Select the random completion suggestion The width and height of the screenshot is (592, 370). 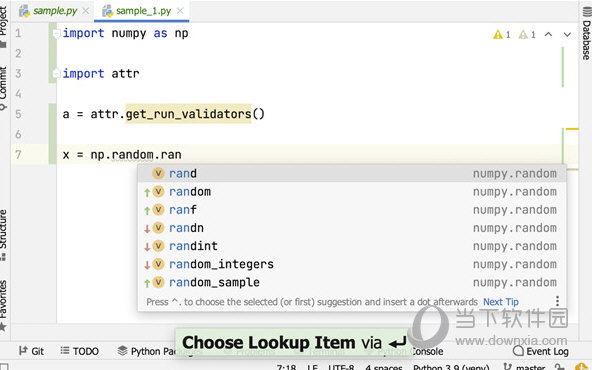[352, 191]
